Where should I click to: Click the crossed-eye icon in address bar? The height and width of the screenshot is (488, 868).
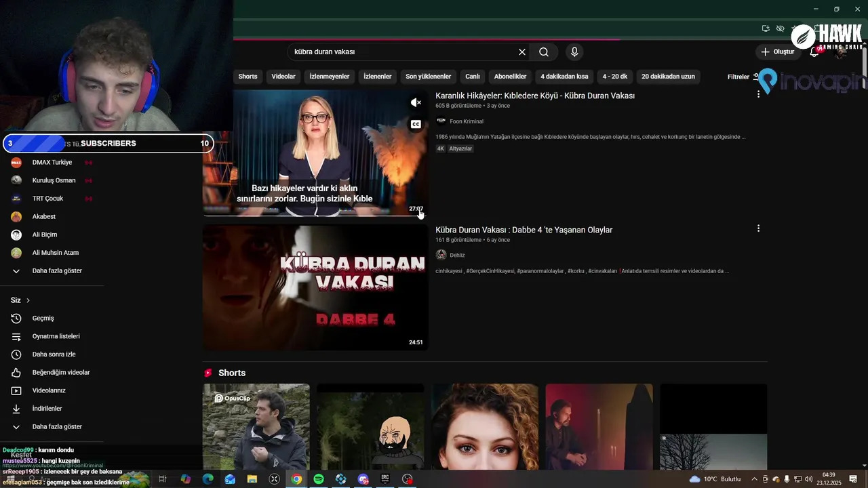781,28
